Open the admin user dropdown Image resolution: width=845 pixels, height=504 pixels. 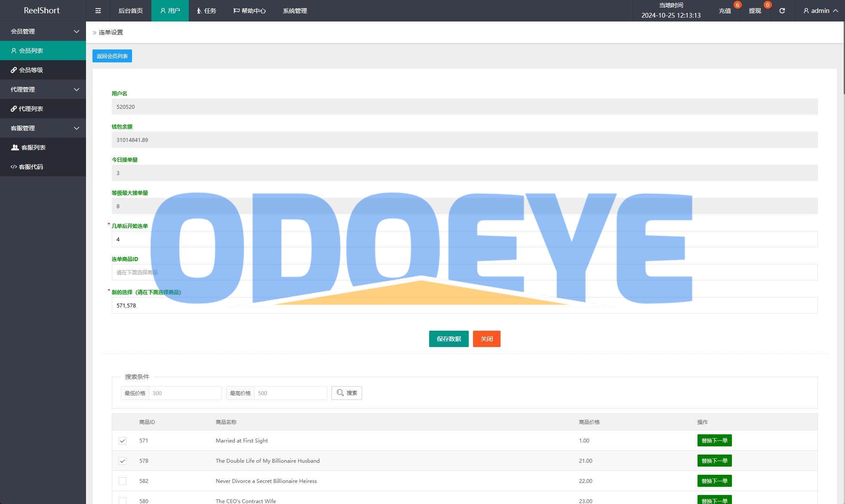point(820,11)
